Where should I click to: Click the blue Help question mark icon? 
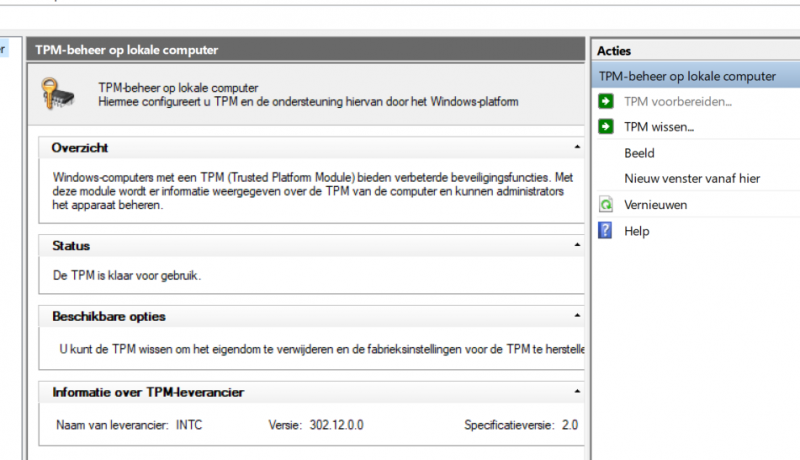tap(605, 231)
